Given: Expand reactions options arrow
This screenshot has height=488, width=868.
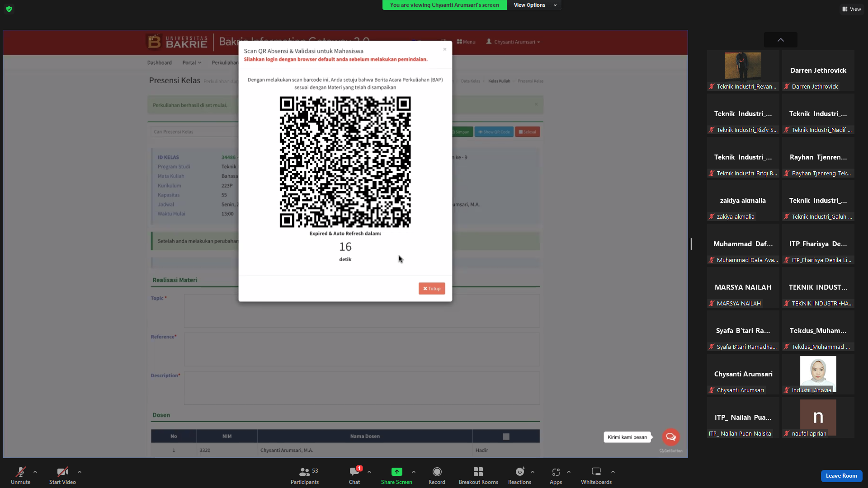Looking at the screenshot, I should pyautogui.click(x=533, y=472).
